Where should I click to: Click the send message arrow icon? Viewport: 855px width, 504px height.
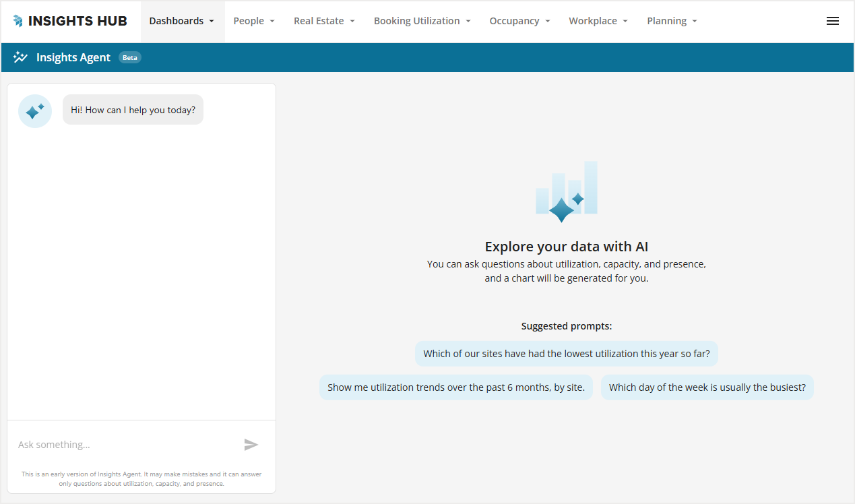pos(251,445)
